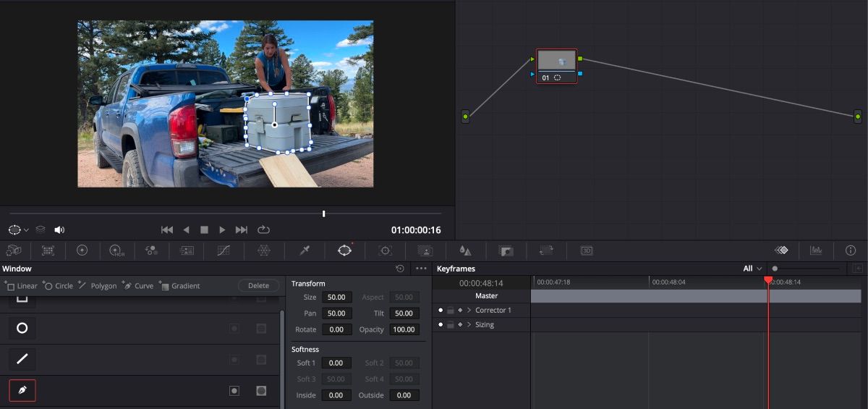The height and width of the screenshot is (409, 868).
Task: Open the Curves palette in toolbar
Action: point(224,250)
